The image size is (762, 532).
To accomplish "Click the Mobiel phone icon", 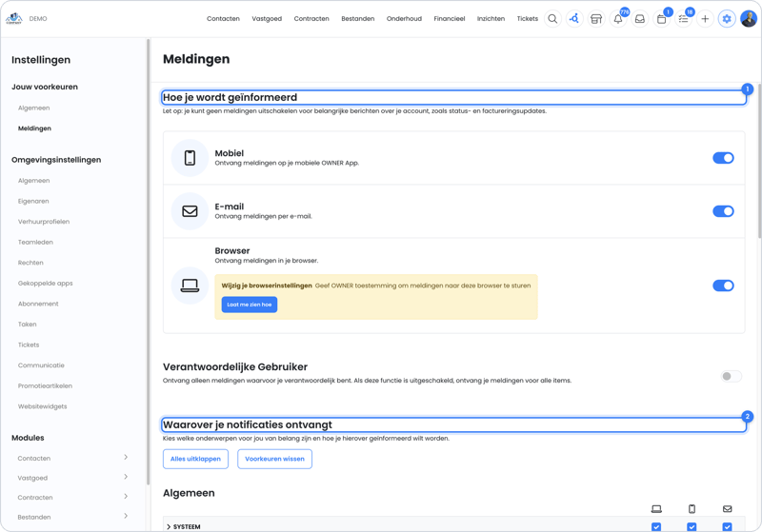I will pos(190,158).
